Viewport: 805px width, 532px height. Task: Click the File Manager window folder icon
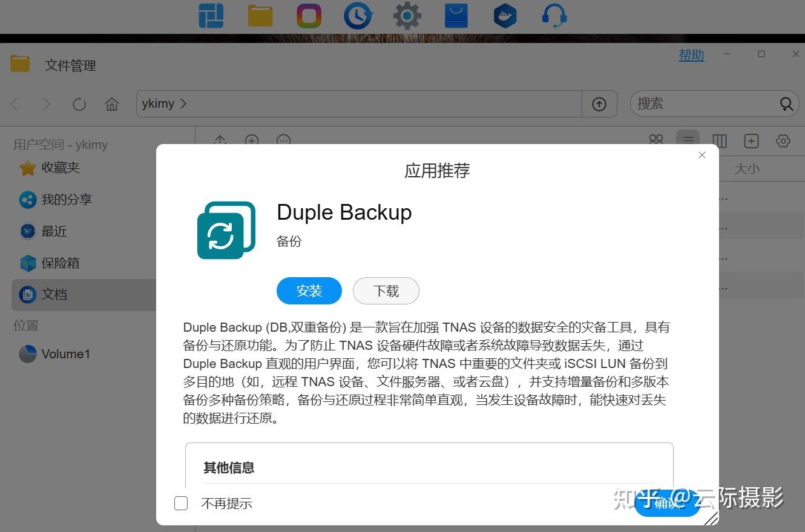tap(20, 64)
